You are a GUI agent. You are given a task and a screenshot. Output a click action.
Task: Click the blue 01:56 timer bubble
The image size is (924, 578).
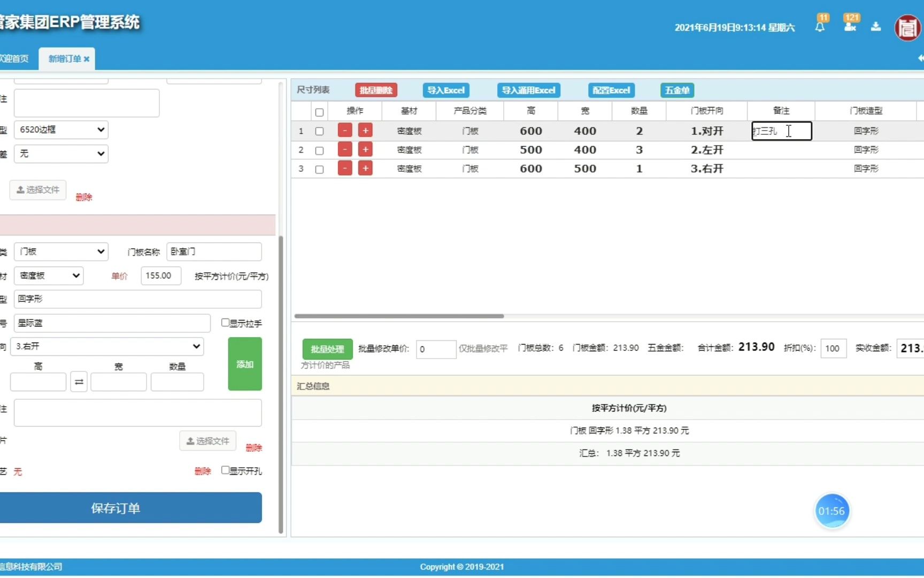tap(831, 511)
